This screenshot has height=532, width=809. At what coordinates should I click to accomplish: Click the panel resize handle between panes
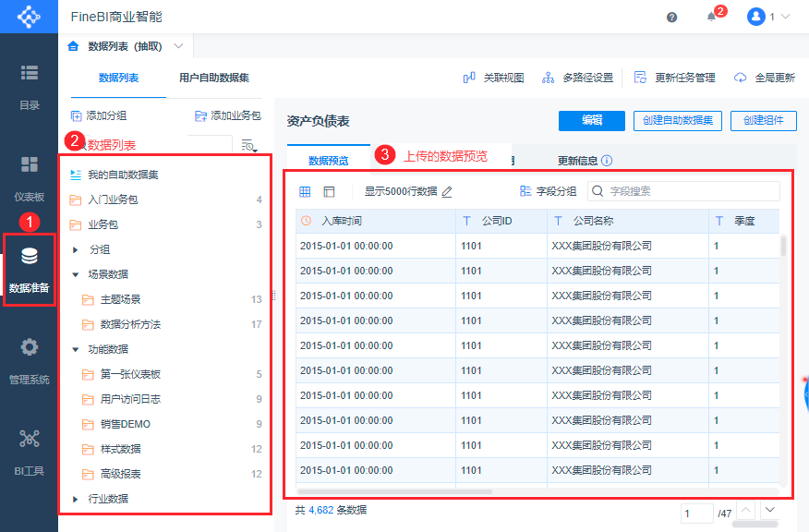tap(273, 296)
